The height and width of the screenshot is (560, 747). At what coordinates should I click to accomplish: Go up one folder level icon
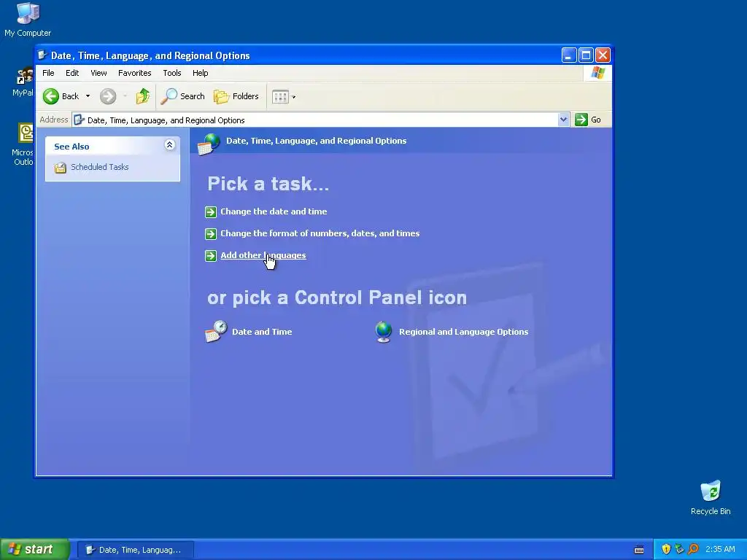[142, 97]
